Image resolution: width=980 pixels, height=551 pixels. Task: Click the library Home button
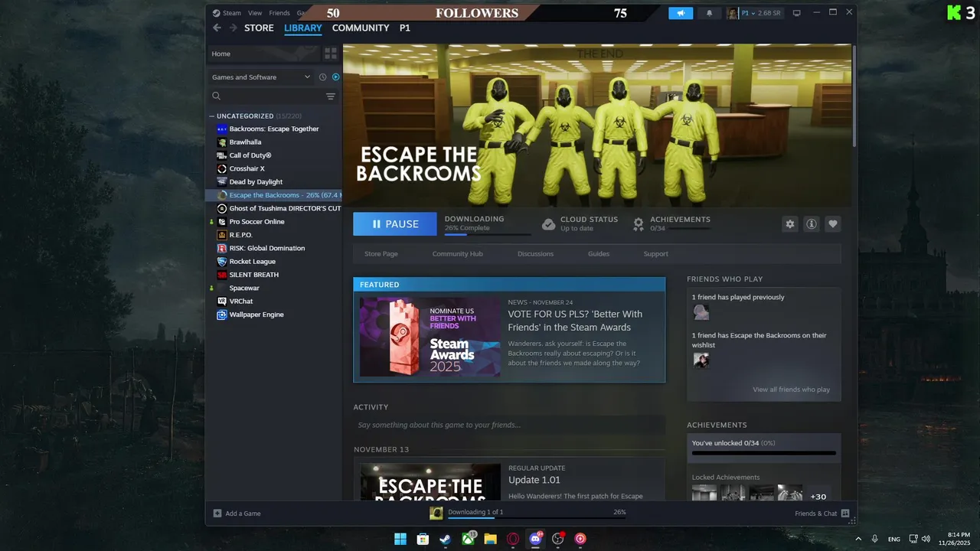pyautogui.click(x=263, y=54)
